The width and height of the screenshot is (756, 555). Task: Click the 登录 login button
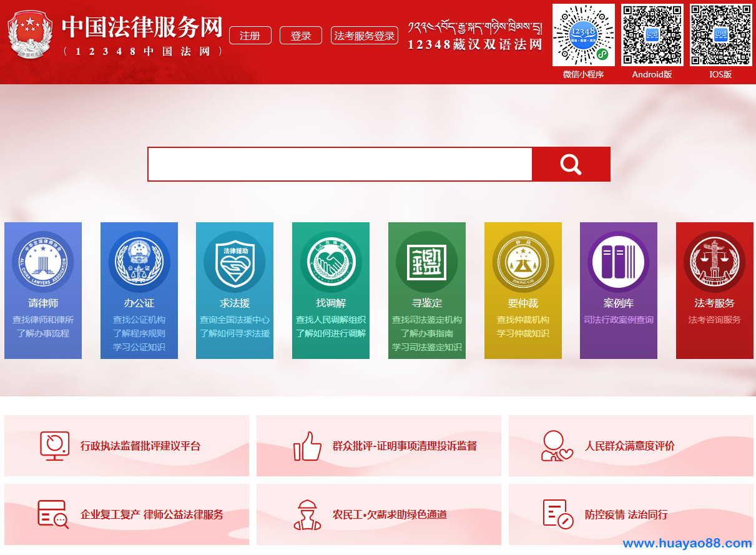point(301,36)
